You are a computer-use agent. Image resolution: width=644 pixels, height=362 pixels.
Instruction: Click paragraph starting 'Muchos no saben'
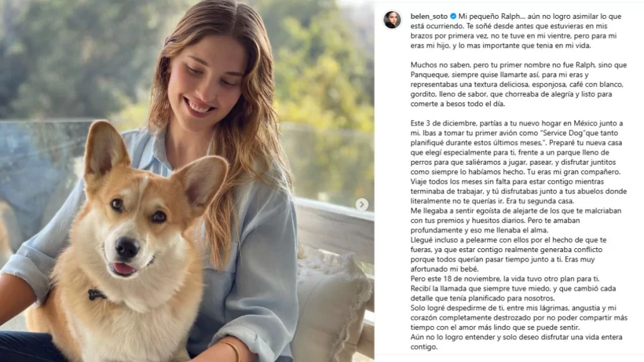coord(519,84)
